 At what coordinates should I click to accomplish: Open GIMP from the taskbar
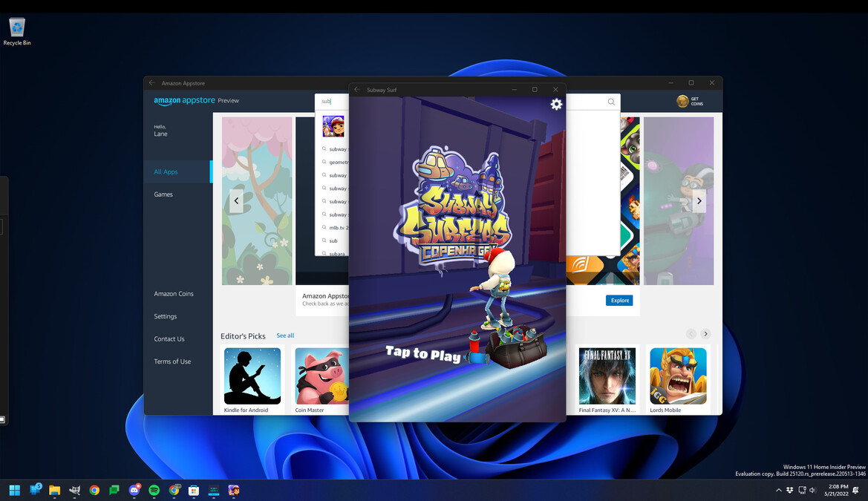[74, 490]
